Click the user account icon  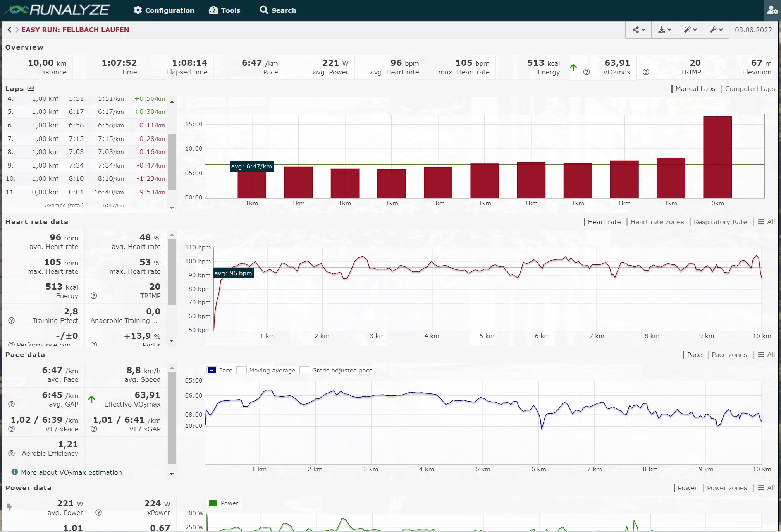click(772, 10)
